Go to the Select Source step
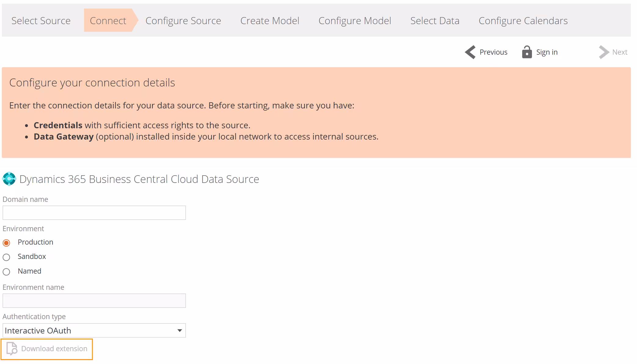Screen dimensions: 637x364 click(41, 20)
